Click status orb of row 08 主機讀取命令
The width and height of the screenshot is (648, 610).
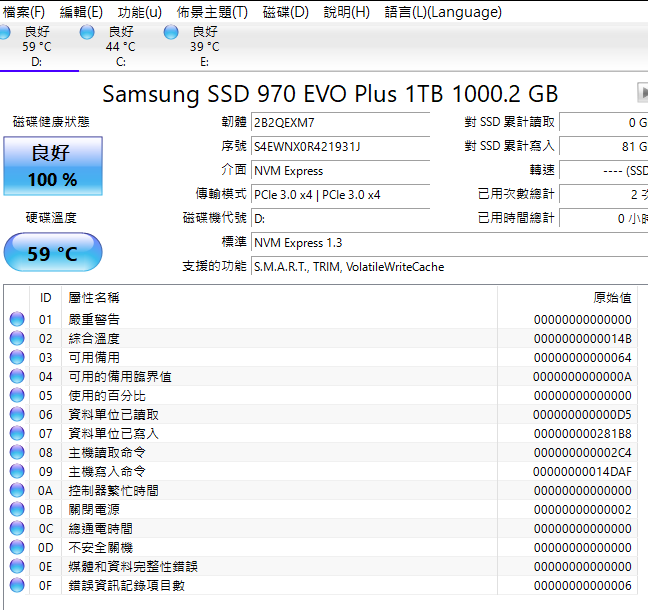pos(17,452)
